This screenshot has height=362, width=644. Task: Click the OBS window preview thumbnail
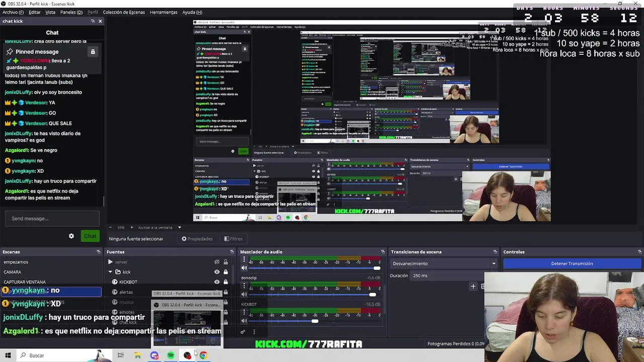click(187, 328)
